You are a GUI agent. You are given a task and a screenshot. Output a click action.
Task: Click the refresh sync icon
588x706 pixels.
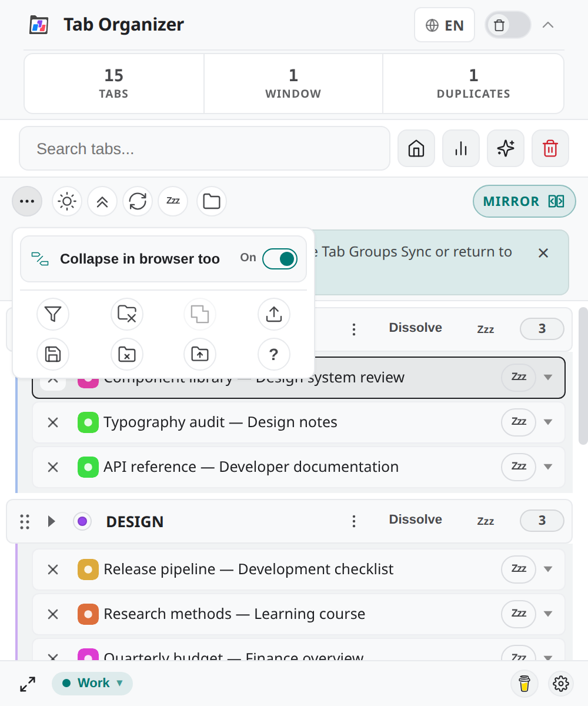pyautogui.click(x=138, y=202)
